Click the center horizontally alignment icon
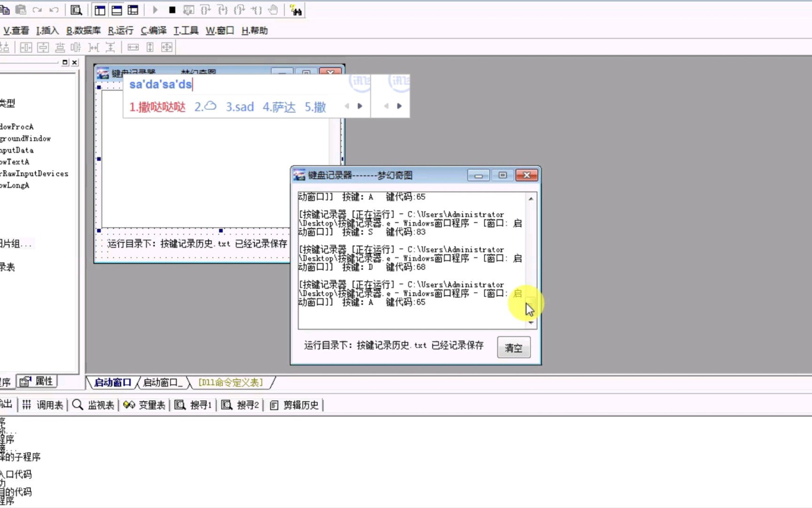The width and height of the screenshot is (812, 508). (26, 47)
